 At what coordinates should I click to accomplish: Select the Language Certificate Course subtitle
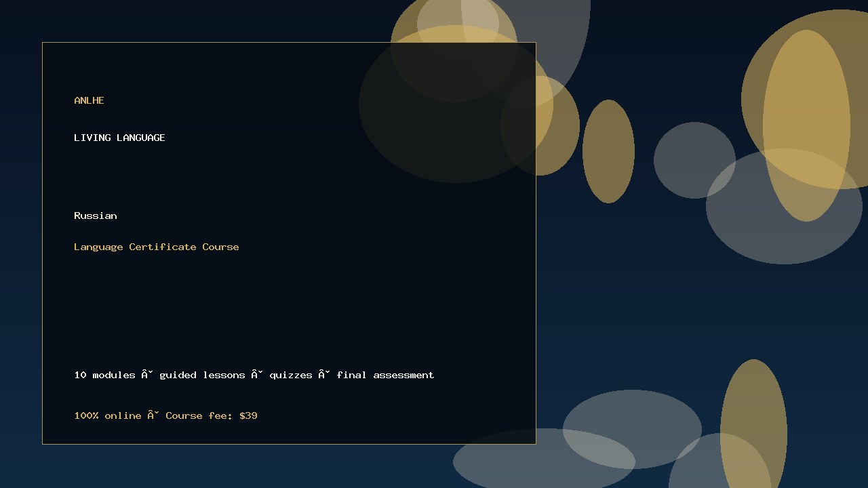[157, 247]
